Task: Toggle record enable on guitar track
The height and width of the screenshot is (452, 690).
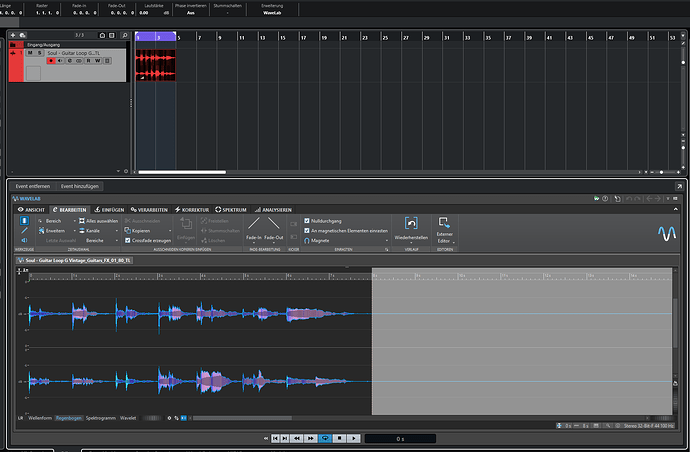Action: tap(51, 61)
